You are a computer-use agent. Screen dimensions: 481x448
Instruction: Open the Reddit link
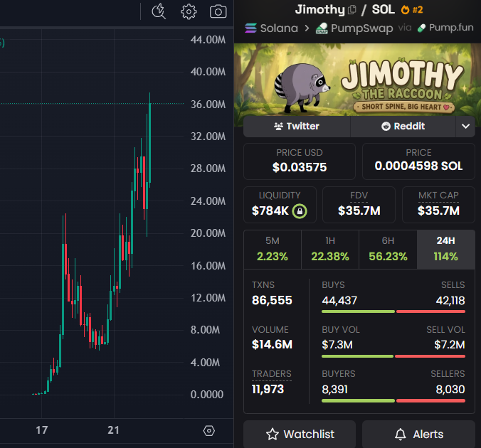pos(403,127)
